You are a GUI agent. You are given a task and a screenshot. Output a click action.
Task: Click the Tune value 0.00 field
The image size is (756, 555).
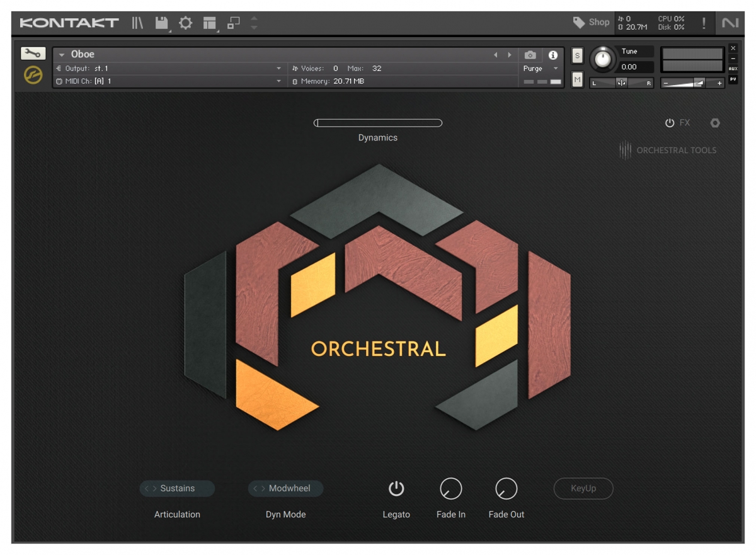click(636, 67)
